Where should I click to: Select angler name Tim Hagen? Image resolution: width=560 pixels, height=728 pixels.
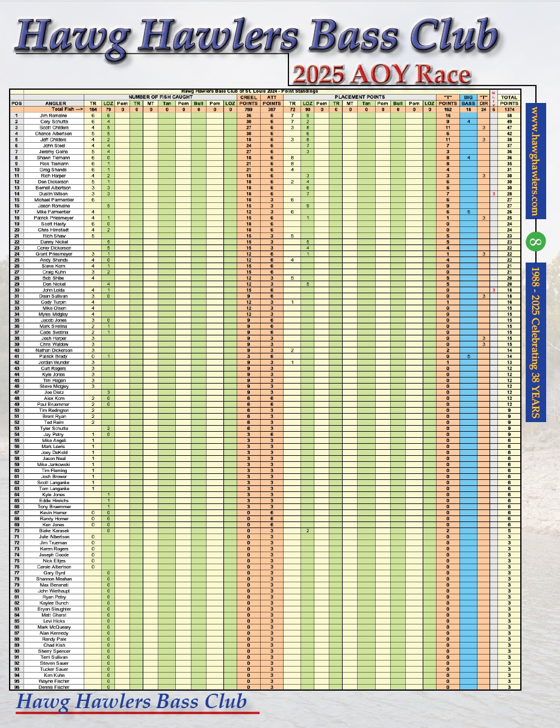click(54, 380)
